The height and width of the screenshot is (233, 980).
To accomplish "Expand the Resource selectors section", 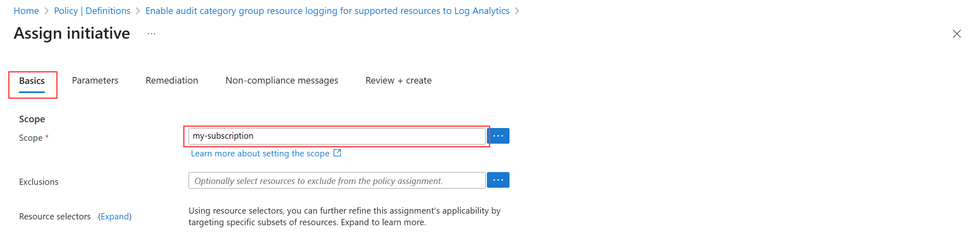I will (115, 217).
